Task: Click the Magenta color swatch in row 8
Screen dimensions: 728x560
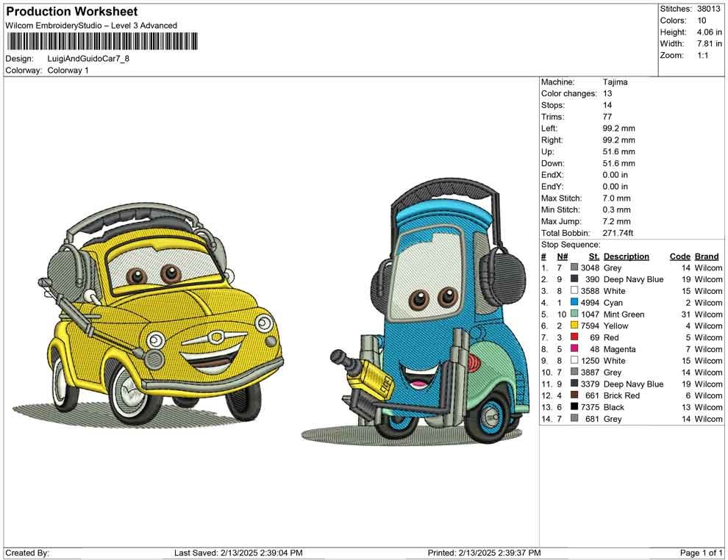Action: 574,349
